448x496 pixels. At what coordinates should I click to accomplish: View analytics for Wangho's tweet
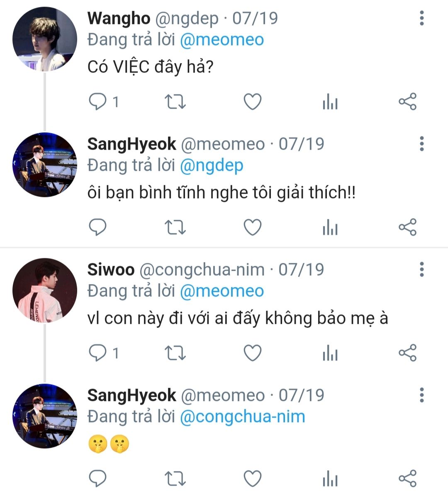click(x=330, y=102)
